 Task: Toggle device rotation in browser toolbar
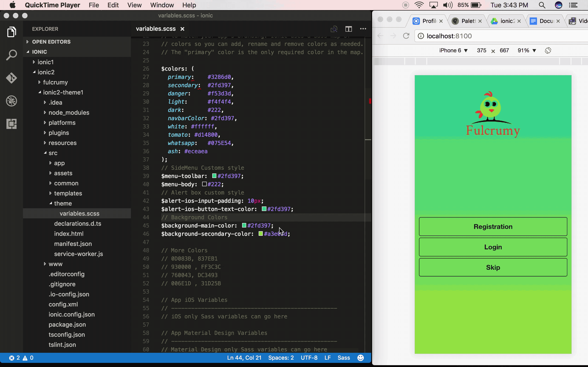pyautogui.click(x=548, y=50)
